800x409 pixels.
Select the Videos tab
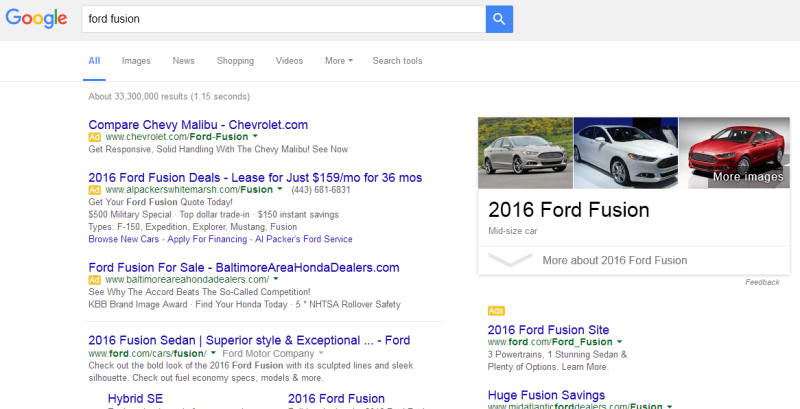pyautogui.click(x=289, y=61)
